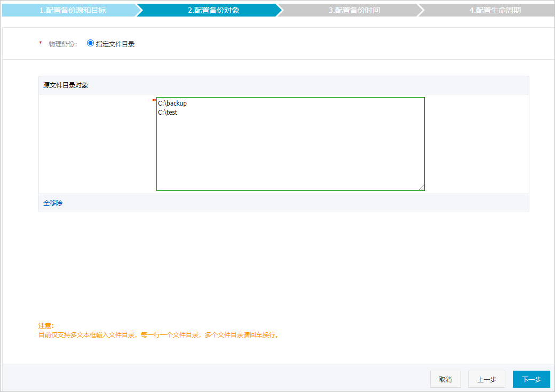Return to previous step with 上一步
This screenshot has height=392, width=555.
[486, 379]
